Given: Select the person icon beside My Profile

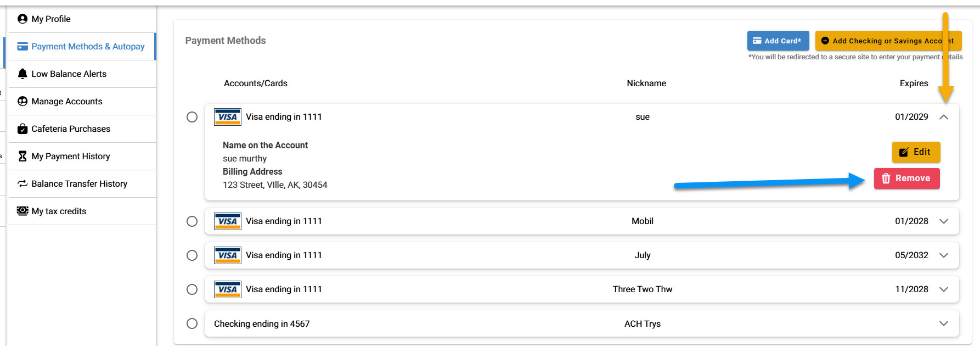Looking at the screenshot, I should tap(22, 19).
